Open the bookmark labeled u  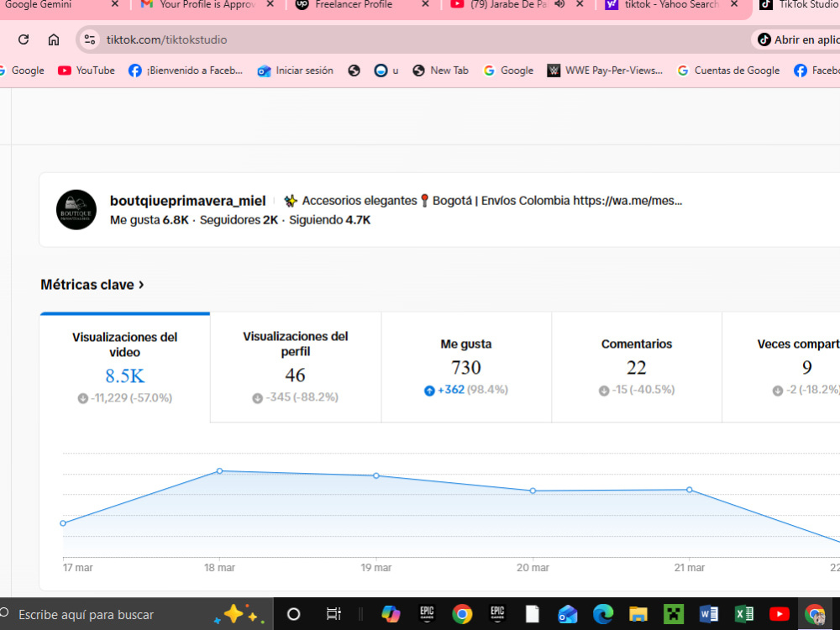coord(386,71)
